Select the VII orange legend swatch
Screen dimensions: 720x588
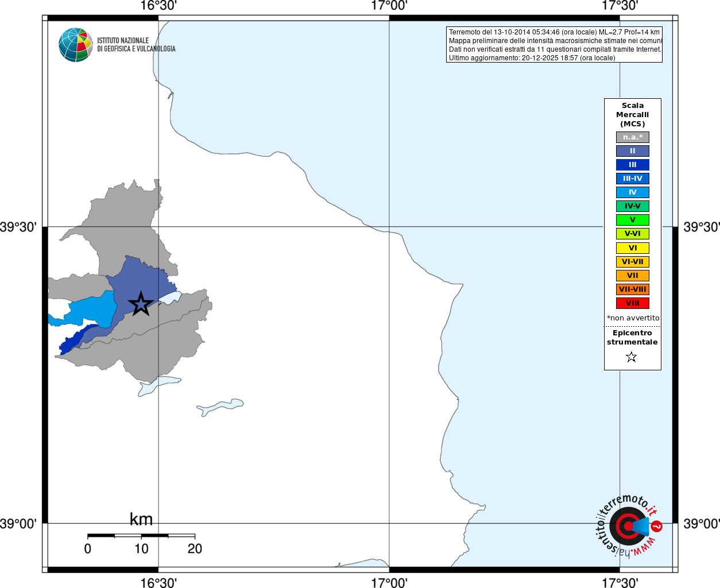(x=633, y=276)
